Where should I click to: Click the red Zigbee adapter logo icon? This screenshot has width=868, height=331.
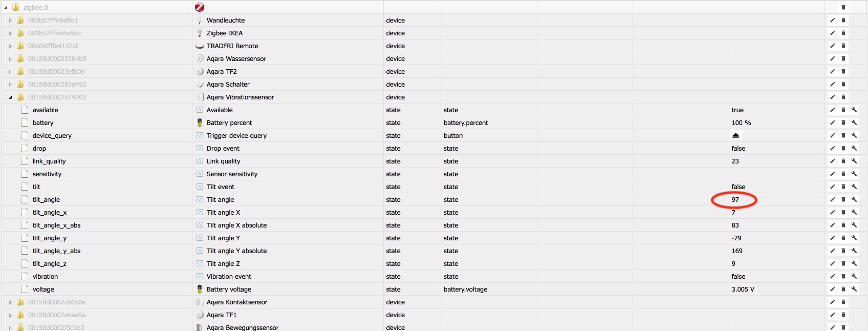(200, 7)
